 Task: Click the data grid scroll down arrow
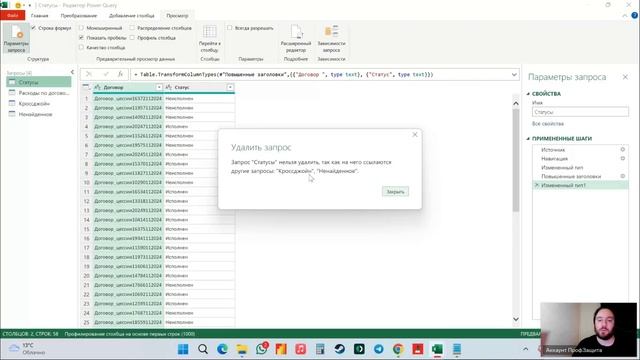pos(516,319)
